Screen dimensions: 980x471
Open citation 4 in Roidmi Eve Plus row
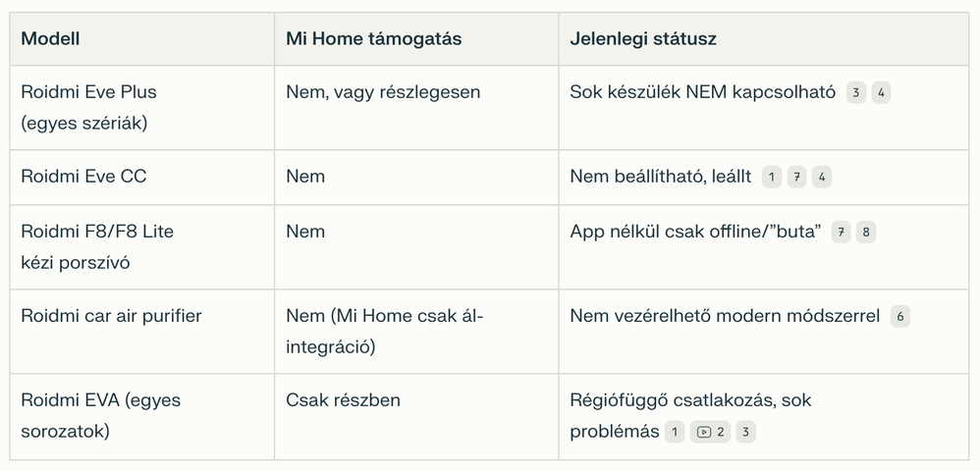tap(881, 93)
